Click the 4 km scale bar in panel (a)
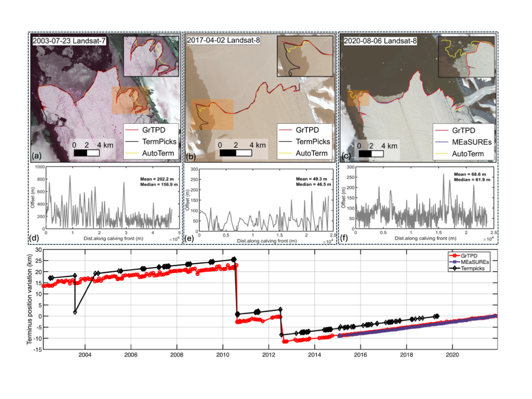532x399 pixels. (x=86, y=153)
